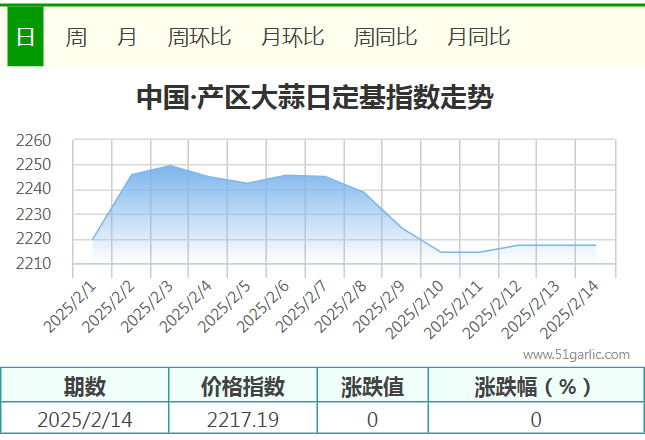
Task: Switch to the 月 monthly tab
Action: (127, 37)
